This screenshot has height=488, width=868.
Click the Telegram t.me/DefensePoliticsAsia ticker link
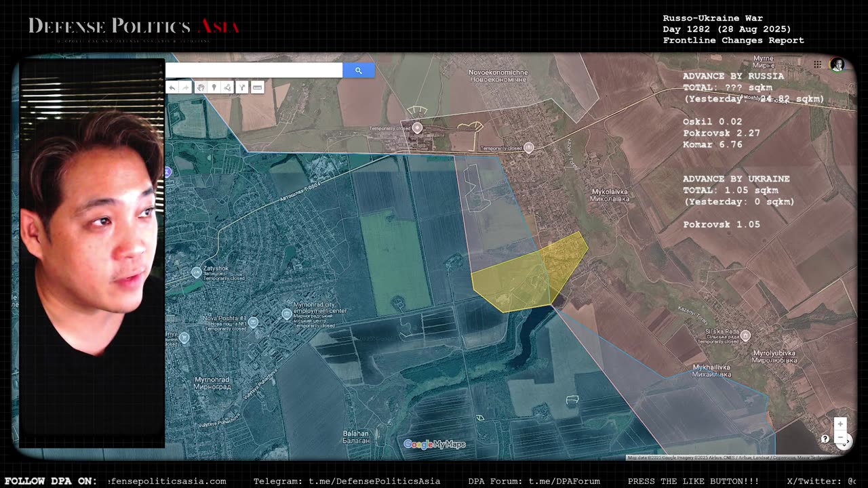coord(347,481)
